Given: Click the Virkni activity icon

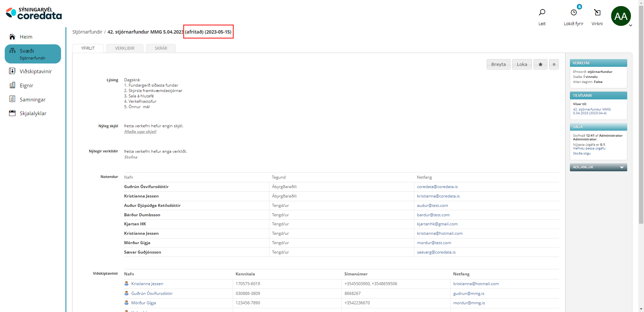Looking at the screenshot, I should pos(597,13).
